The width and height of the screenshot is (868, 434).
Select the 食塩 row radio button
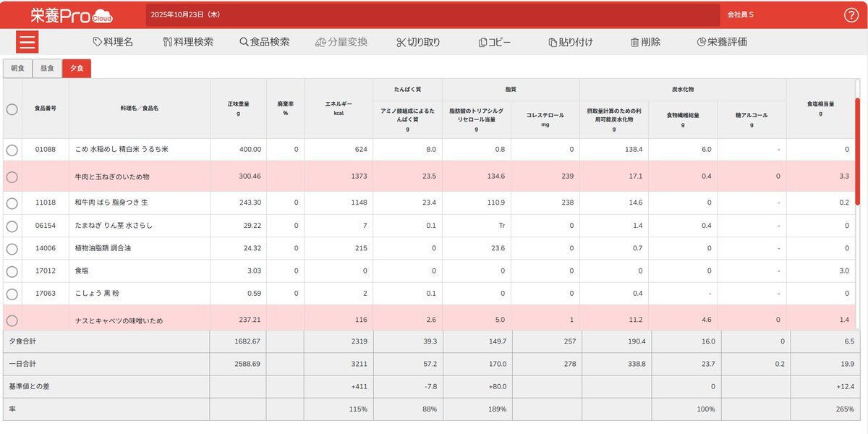point(12,271)
